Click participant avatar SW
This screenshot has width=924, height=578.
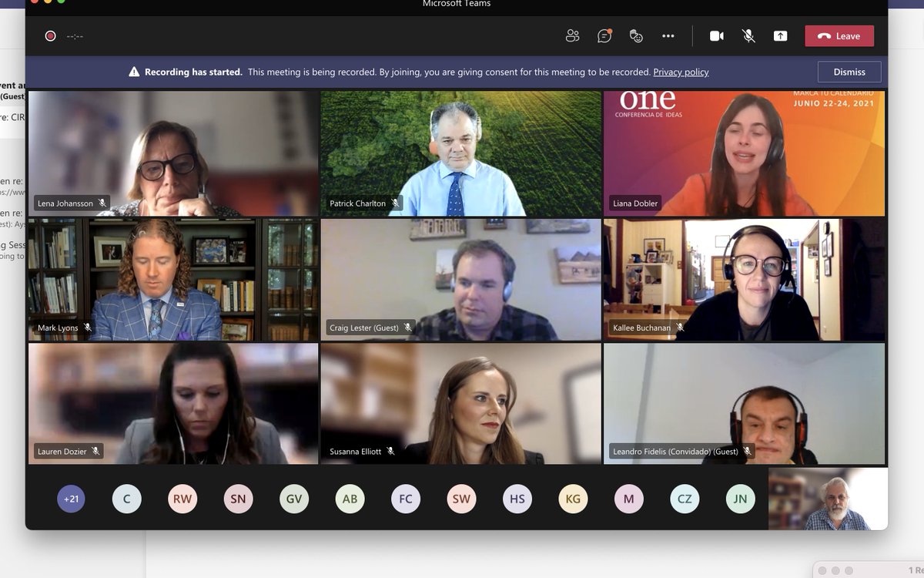pos(461,499)
